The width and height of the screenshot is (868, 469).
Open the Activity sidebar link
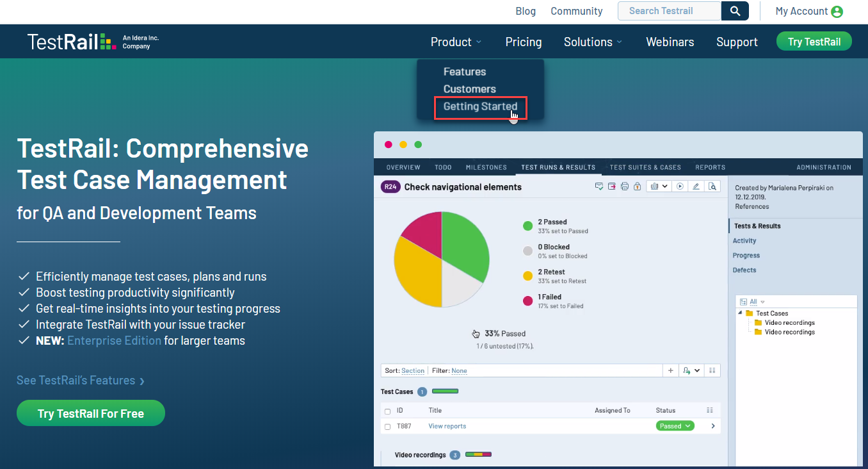[x=744, y=241]
